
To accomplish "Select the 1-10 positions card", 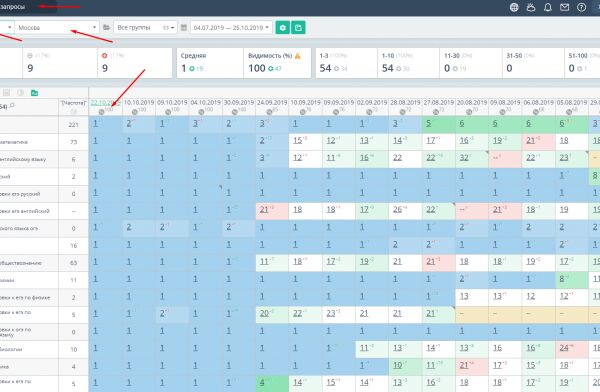I will [x=408, y=63].
